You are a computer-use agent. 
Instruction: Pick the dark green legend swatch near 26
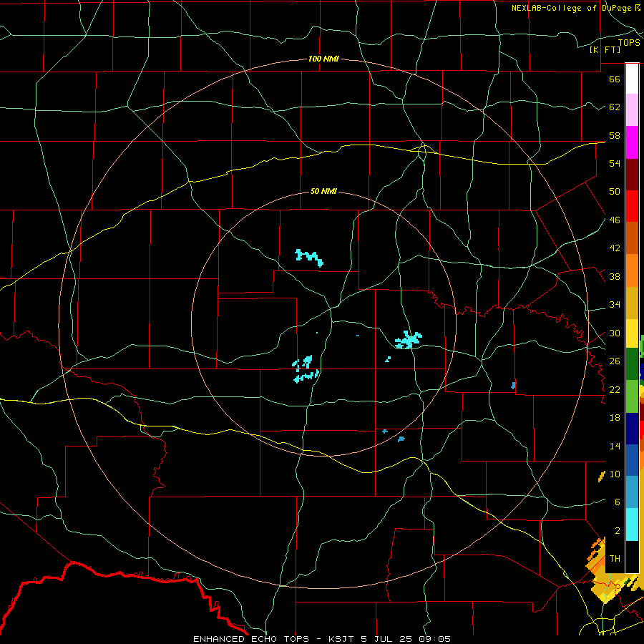632,364
